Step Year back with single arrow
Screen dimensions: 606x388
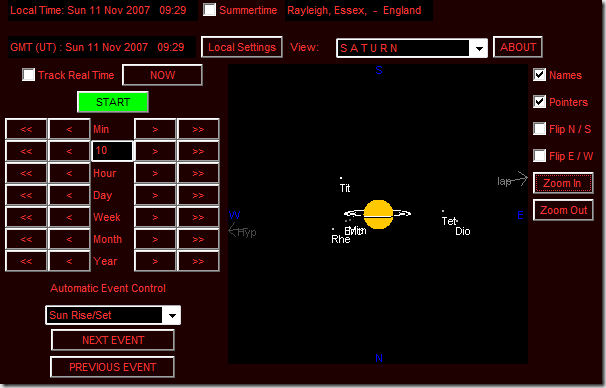point(70,261)
